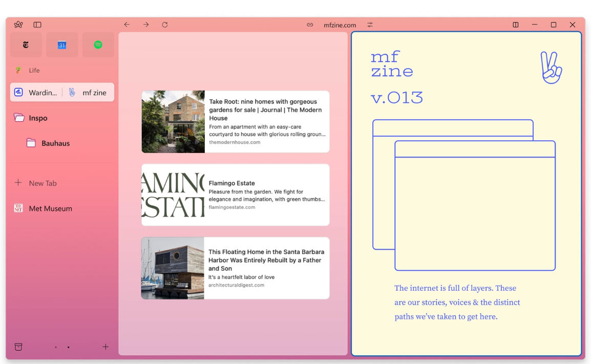
Task: Open the Take Root homes article card
Action: [x=235, y=122]
